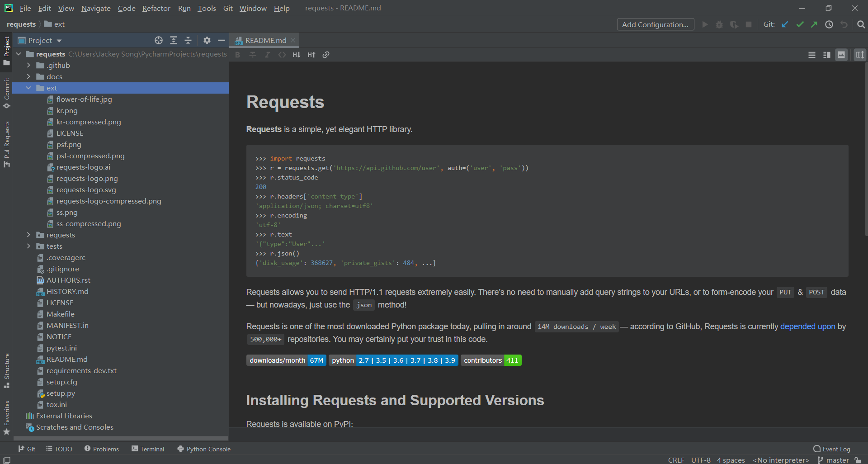Collapse the requests project root
Screen dimensions: 868x464
click(x=19, y=54)
